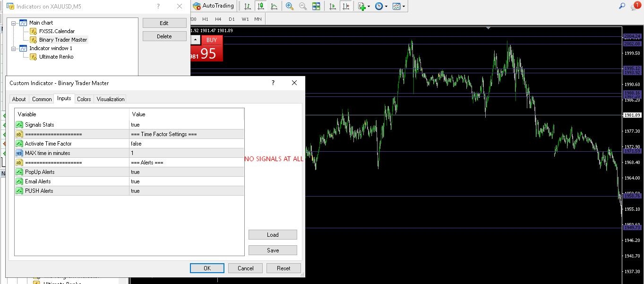The width and height of the screenshot is (644, 284).
Task: Open indicators dropdown arrow
Action: tap(369, 7)
